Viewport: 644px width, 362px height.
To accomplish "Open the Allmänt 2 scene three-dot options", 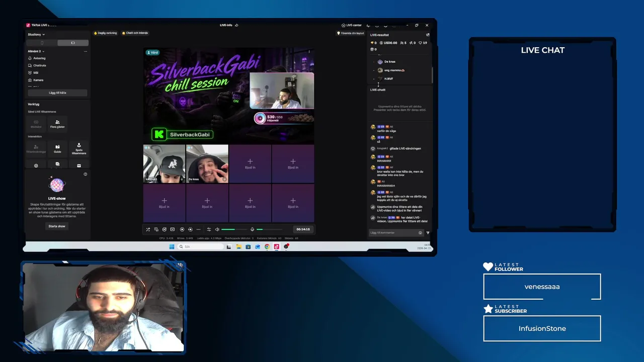I will point(85,51).
